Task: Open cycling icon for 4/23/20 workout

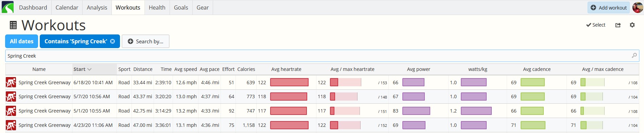Action: (11, 125)
